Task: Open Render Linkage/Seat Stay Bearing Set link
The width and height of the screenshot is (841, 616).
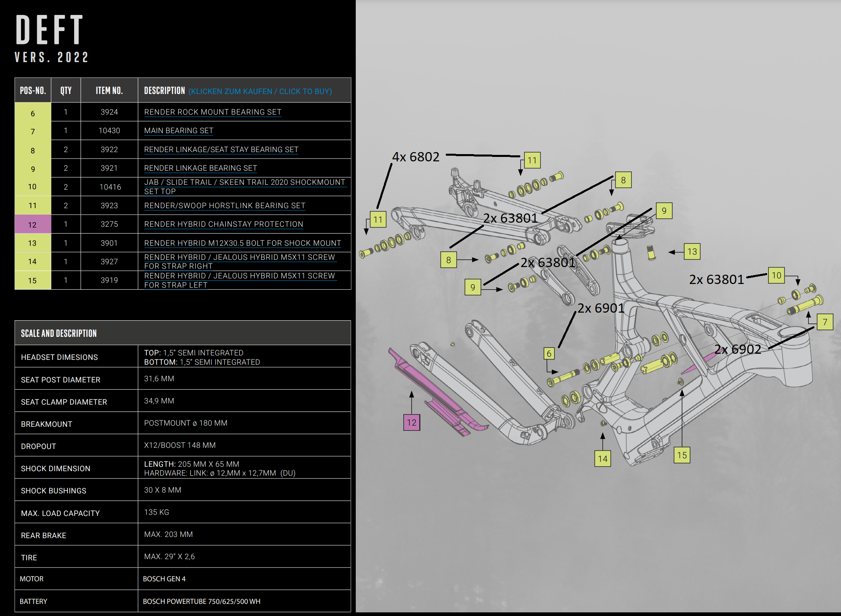Action: point(221,150)
